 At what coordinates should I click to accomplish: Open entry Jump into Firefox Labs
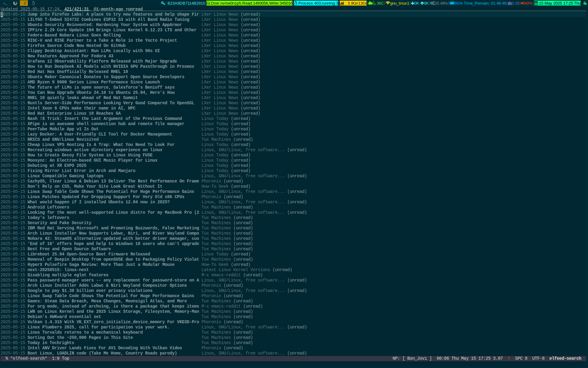click(113, 14)
